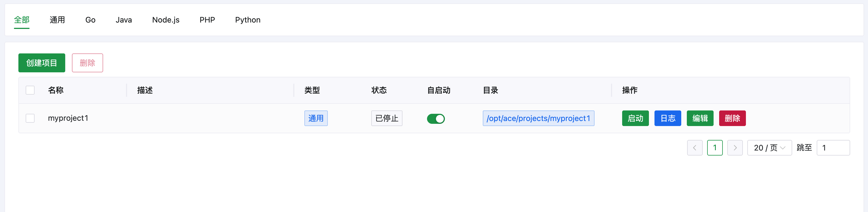Open the /opt/ace/projects/myproject1 directory link
The width and height of the screenshot is (868, 212).
[538, 118]
